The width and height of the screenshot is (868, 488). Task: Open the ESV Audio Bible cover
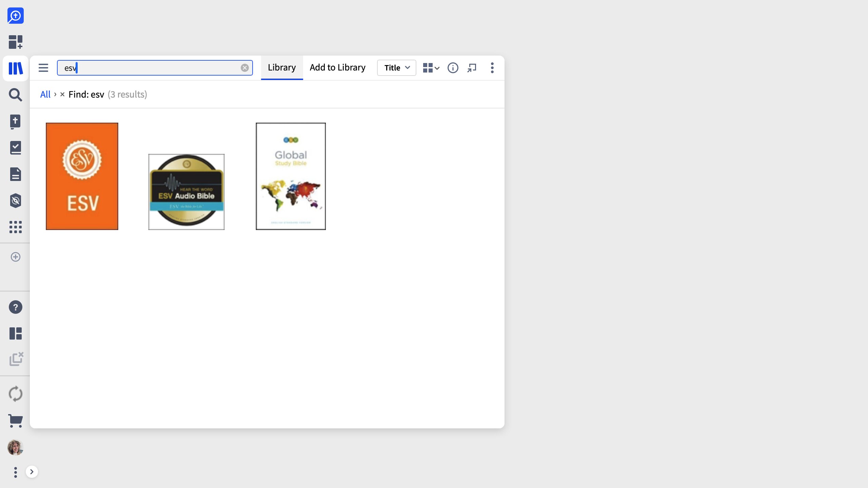click(x=186, y=192)
